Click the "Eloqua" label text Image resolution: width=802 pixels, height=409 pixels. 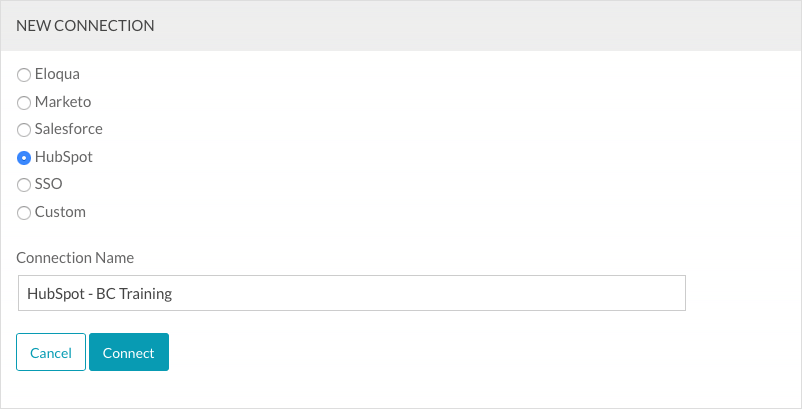(x=56, y=74)
